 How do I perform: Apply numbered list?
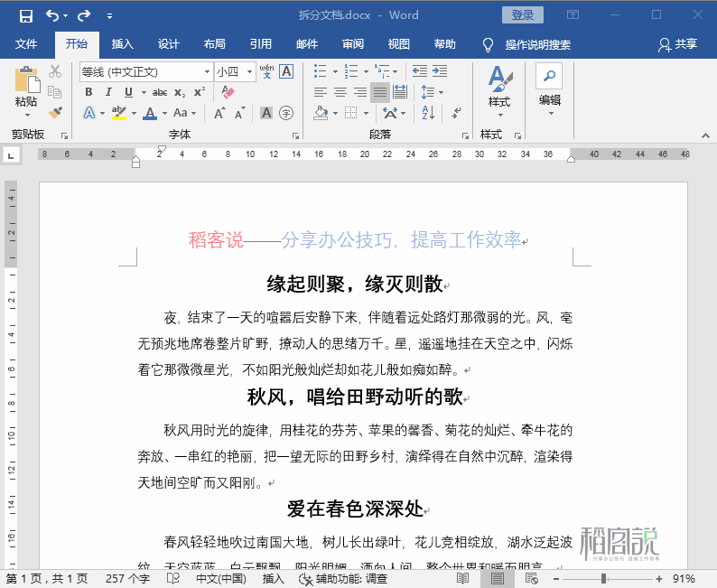[351, 71]
